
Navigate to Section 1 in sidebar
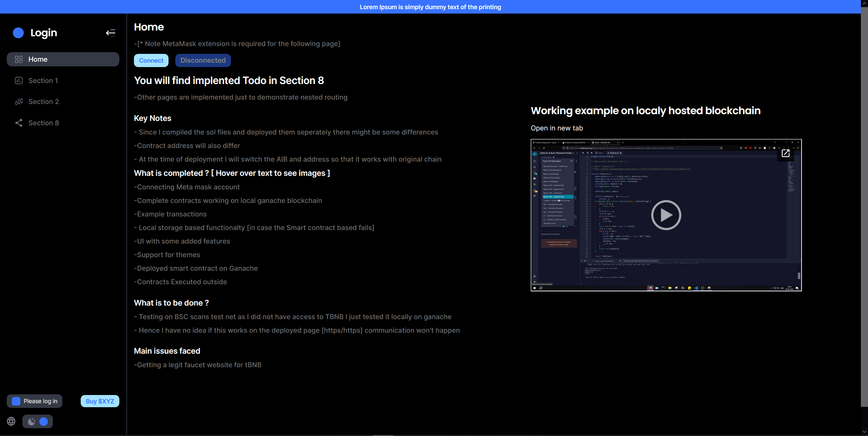pos(43,81)
